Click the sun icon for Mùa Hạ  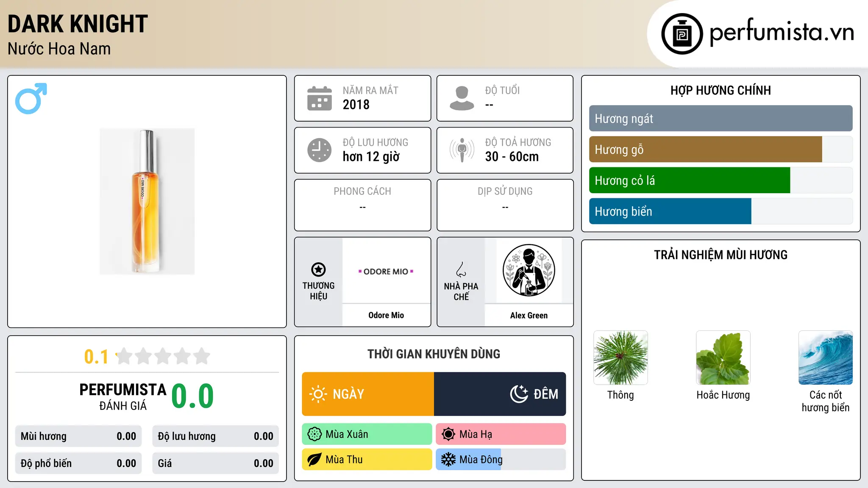click(448, 434)
